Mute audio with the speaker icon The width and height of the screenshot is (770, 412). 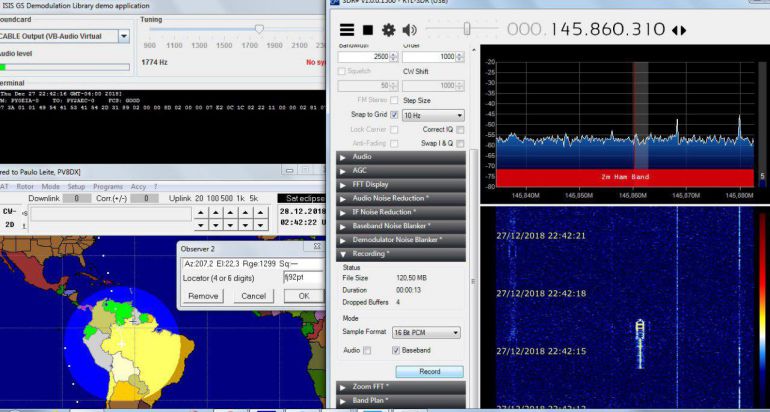click(x=411, y=30)
